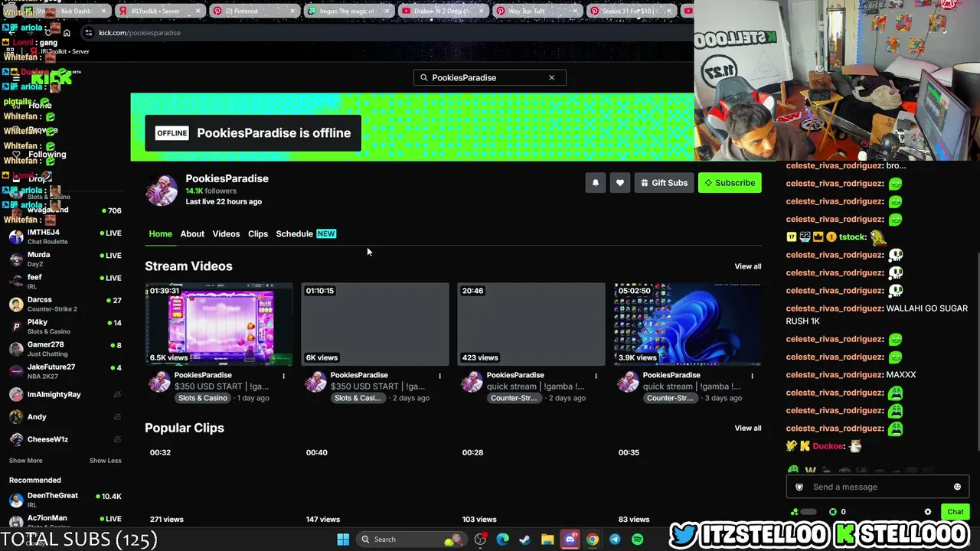Image resolution: width=980 pixels, height=551 pixels.
Task: Click the channel points icon below chat
Action: [x=794, y=512]
